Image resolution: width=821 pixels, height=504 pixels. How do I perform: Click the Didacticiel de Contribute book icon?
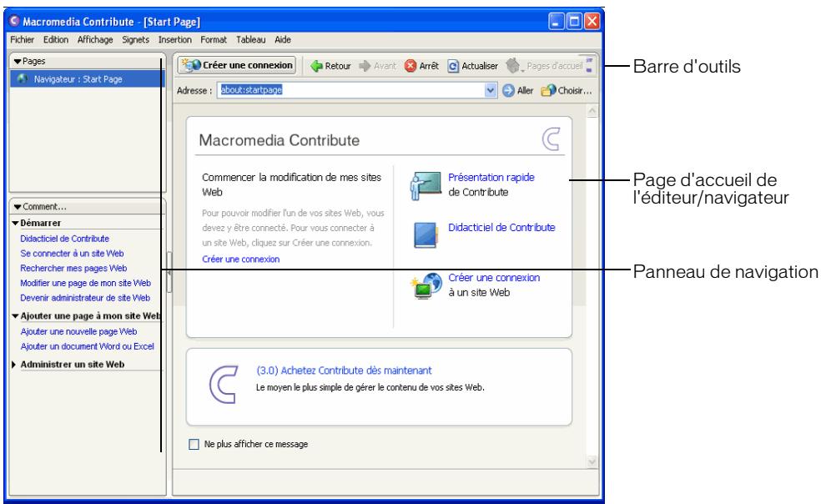tap(426, 234)
